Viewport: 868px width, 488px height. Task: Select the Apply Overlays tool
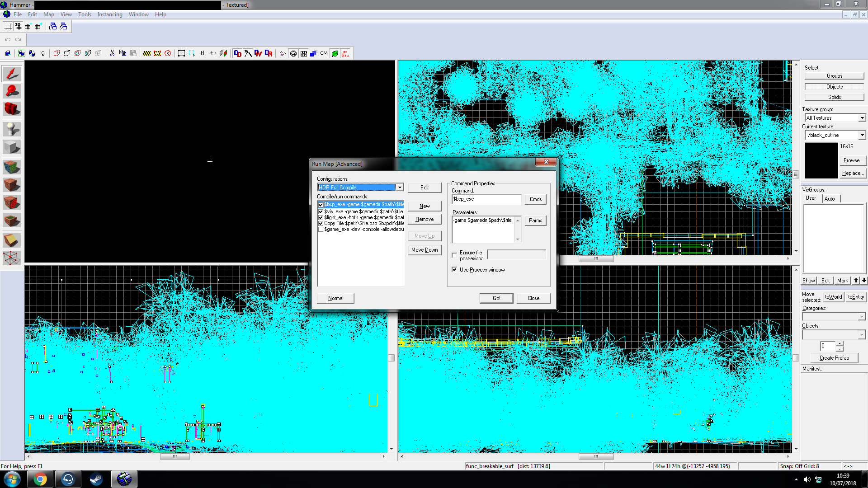(12, 221)
